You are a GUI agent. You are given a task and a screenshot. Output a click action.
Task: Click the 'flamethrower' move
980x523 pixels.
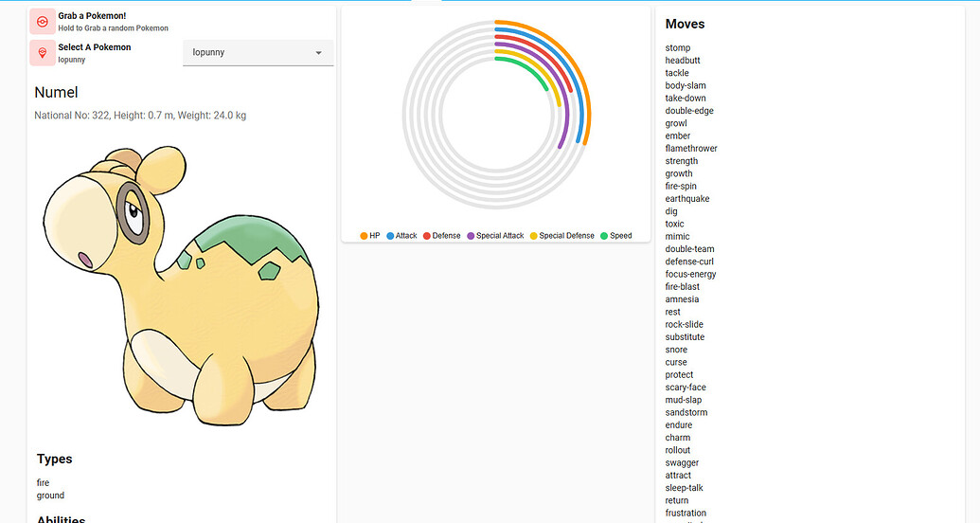point(691,148)
